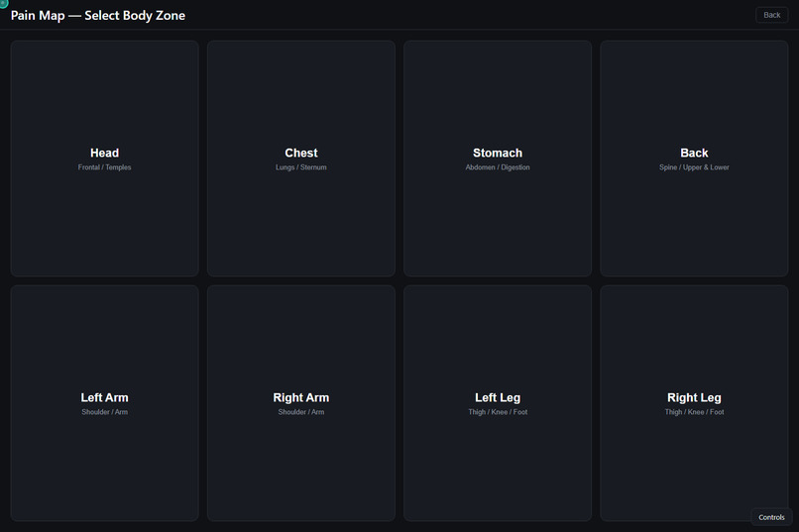Pick the Stomach body zone

click(498, 159)
